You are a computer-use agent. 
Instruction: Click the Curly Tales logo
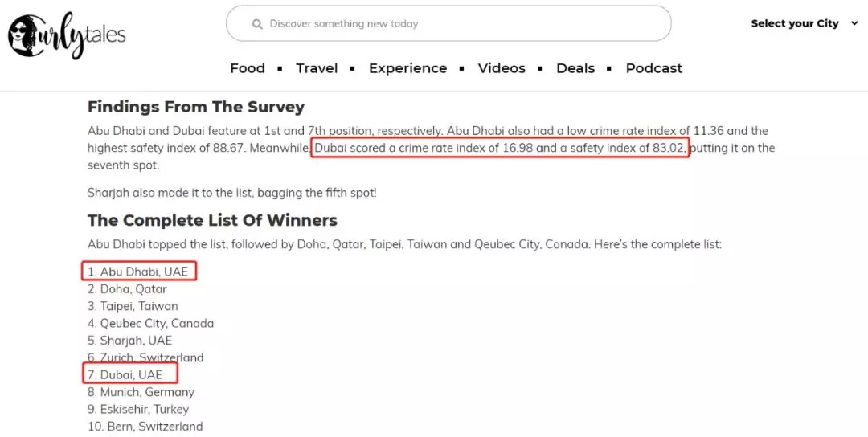point(67,34)
